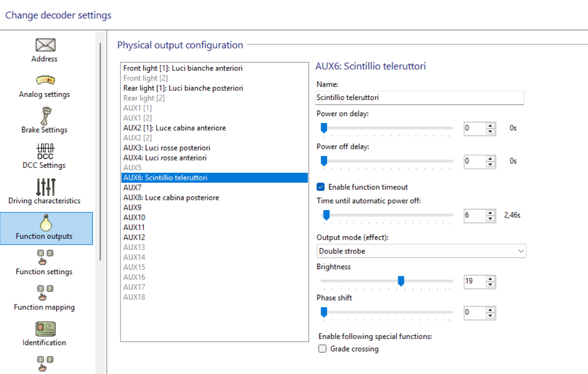The height and width of the screenshot is (374, 588).
Task: Click the automatic power off slider handle
Action: pyautogui.click(x=326, y=215)
